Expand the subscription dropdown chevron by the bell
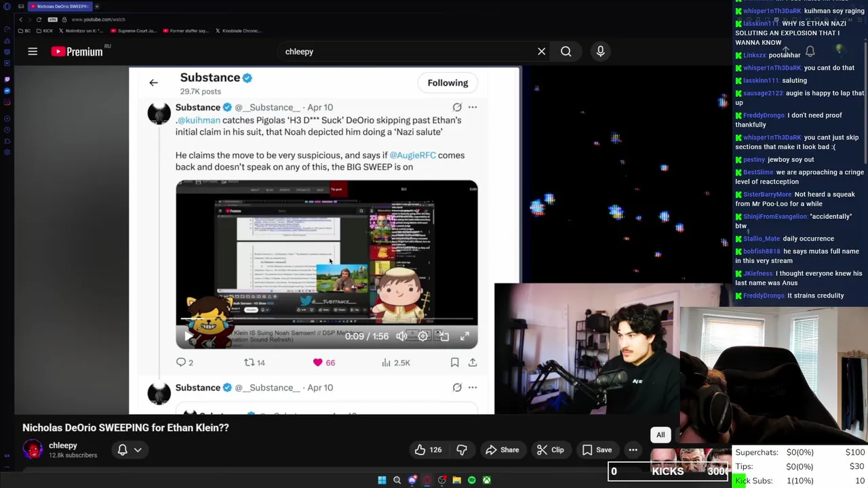 tap(138, 450)
